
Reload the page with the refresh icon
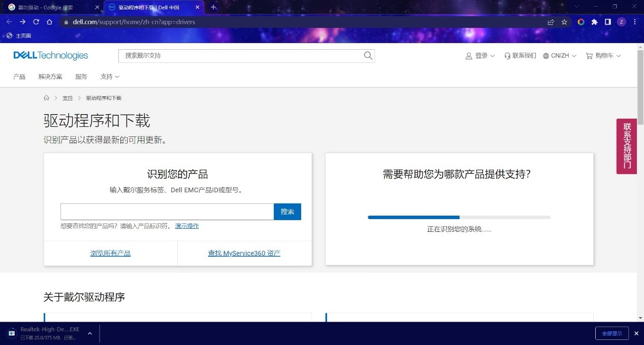click(x=36, y=22)
